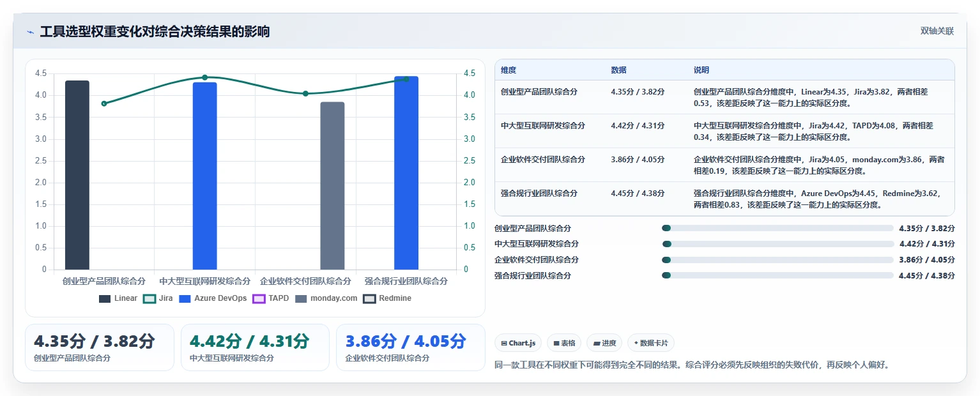Image resolution: width=980 pixels, height=396 pixels.
Task: Click the 4.45分 / 4.38分 value beside the progress bar
Action: [x=927, y=276]
